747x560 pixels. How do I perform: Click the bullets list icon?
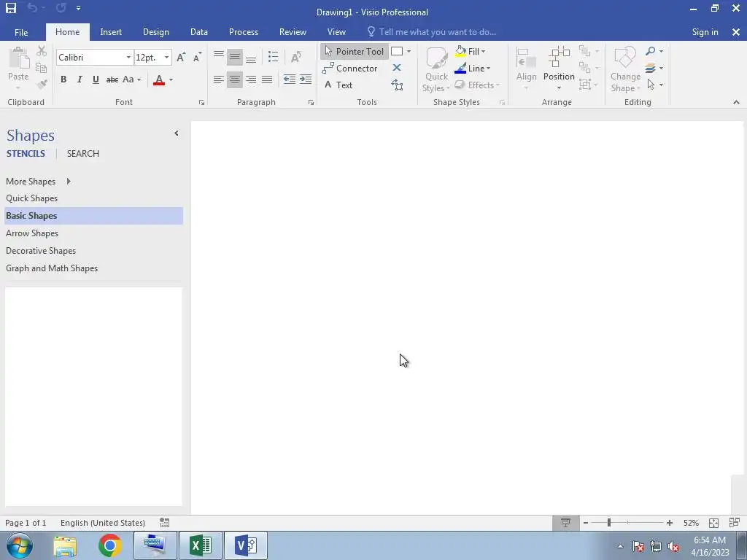coord(273,57)
